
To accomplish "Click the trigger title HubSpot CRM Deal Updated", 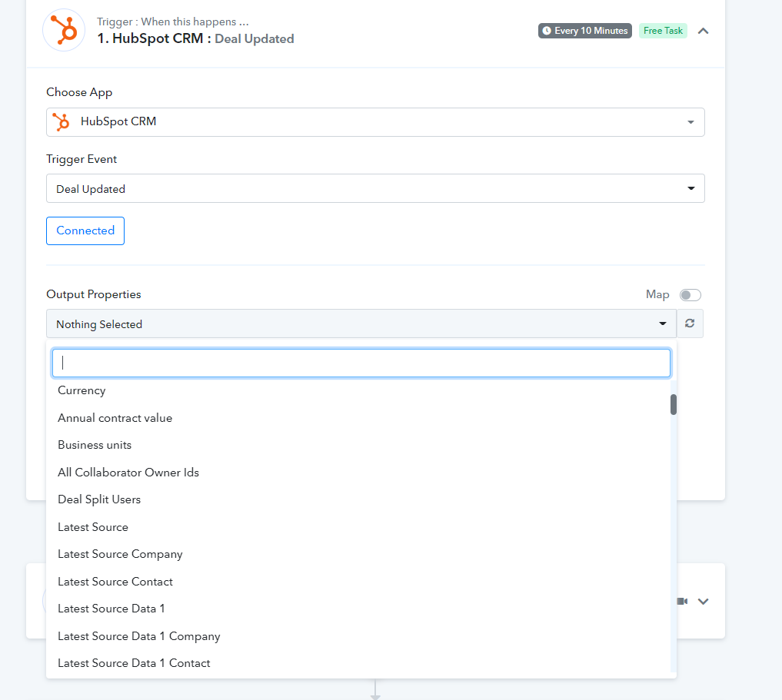I will coord(195,39).
